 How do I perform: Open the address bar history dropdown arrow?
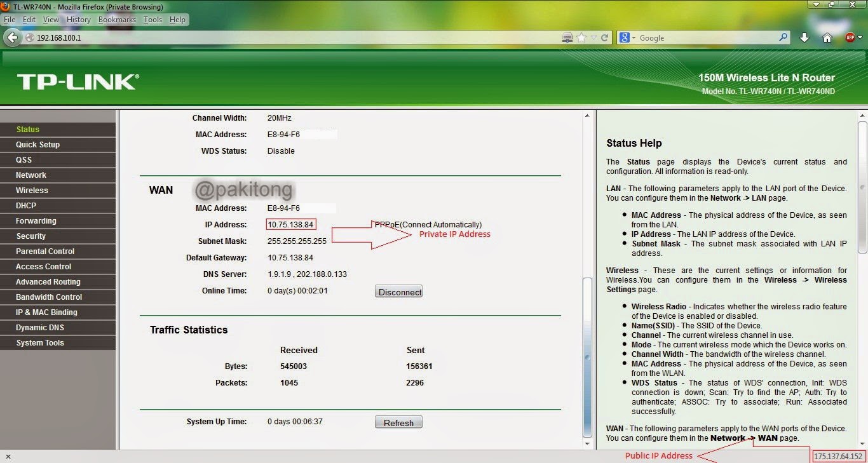594,38
